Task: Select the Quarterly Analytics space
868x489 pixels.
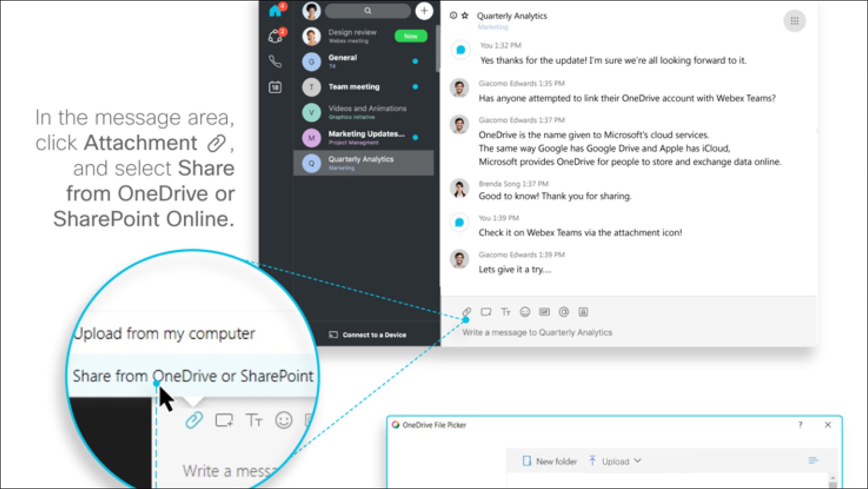Action: point(364,163)
